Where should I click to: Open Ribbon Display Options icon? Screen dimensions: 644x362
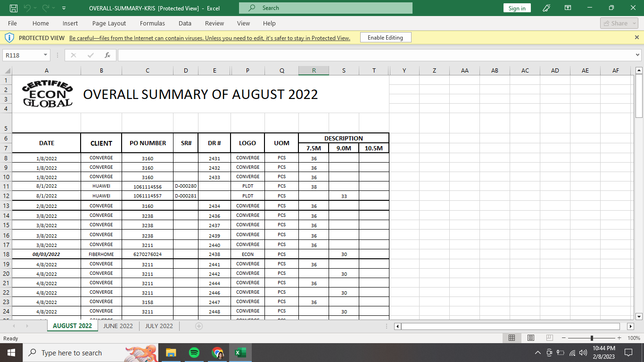(x=568, y=8)
